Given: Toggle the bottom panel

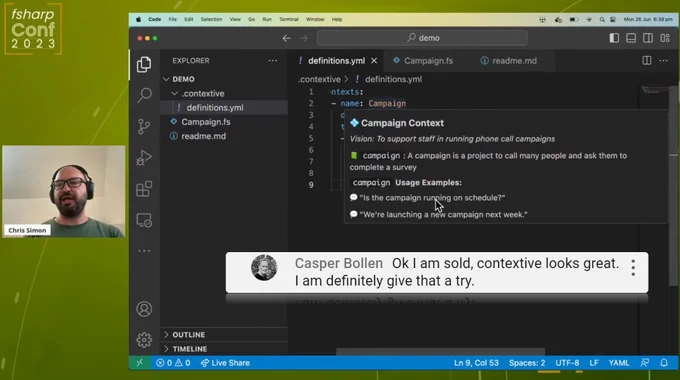Looking at the screenshot, I should point(631,38).
